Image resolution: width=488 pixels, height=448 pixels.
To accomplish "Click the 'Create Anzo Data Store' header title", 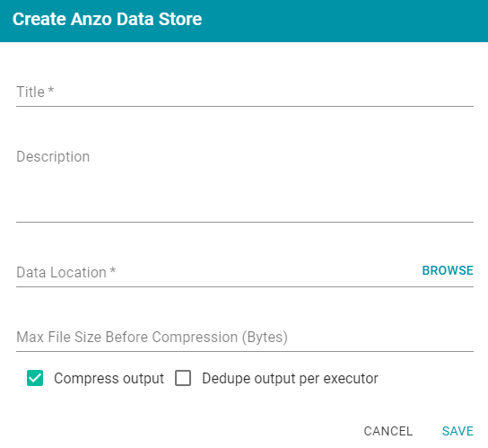I will point(107,19).
